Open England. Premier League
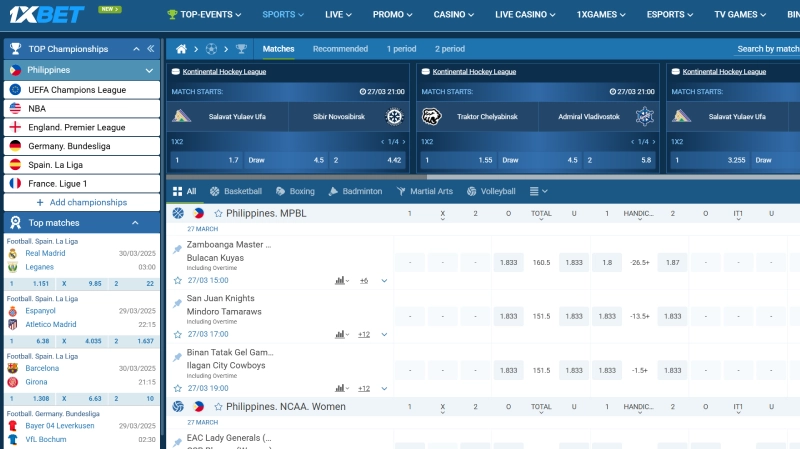Viewport: 800px width, 449px height. 82,128
